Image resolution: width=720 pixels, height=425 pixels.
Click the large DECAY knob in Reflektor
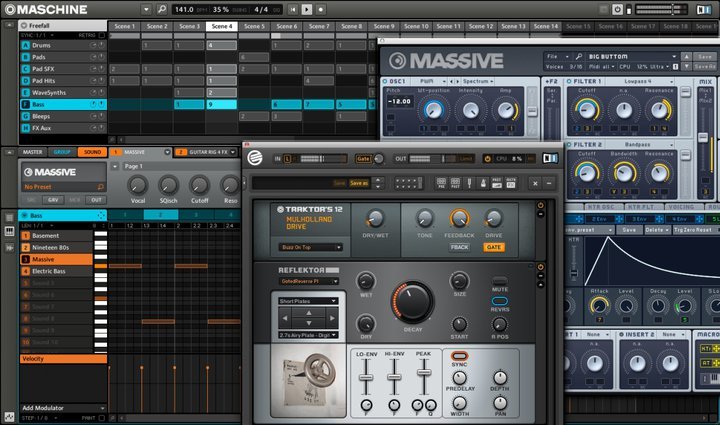click(412, 302)
